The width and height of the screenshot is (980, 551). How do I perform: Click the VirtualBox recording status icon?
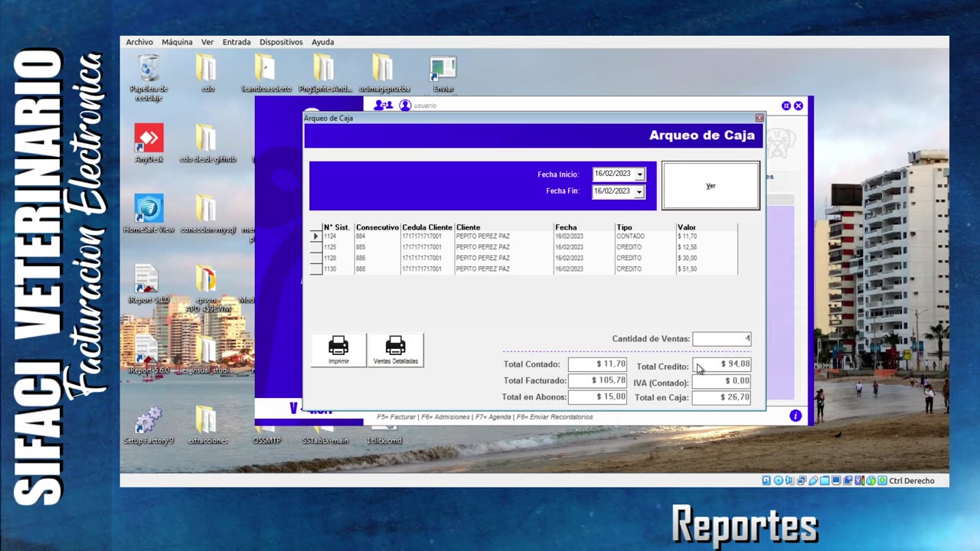click(848, 481)
